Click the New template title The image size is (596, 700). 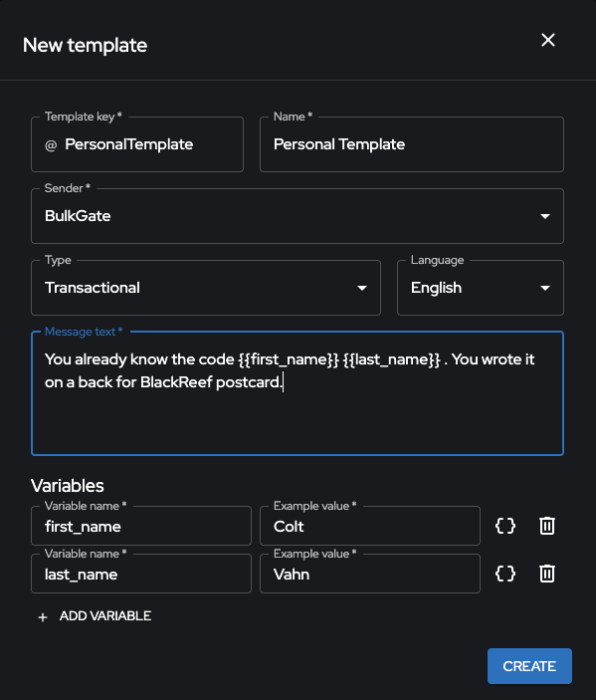pyautogui.click(x=85, y=45)
